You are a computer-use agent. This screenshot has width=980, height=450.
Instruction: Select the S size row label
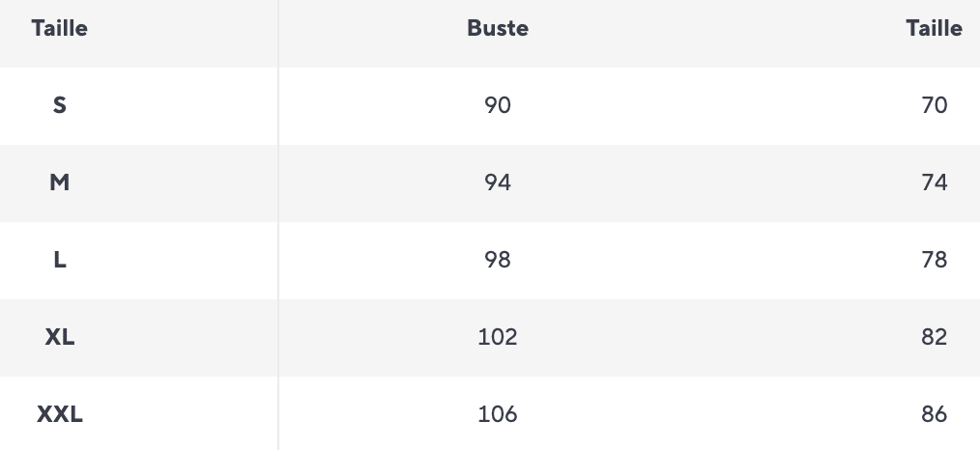[59, 105]
